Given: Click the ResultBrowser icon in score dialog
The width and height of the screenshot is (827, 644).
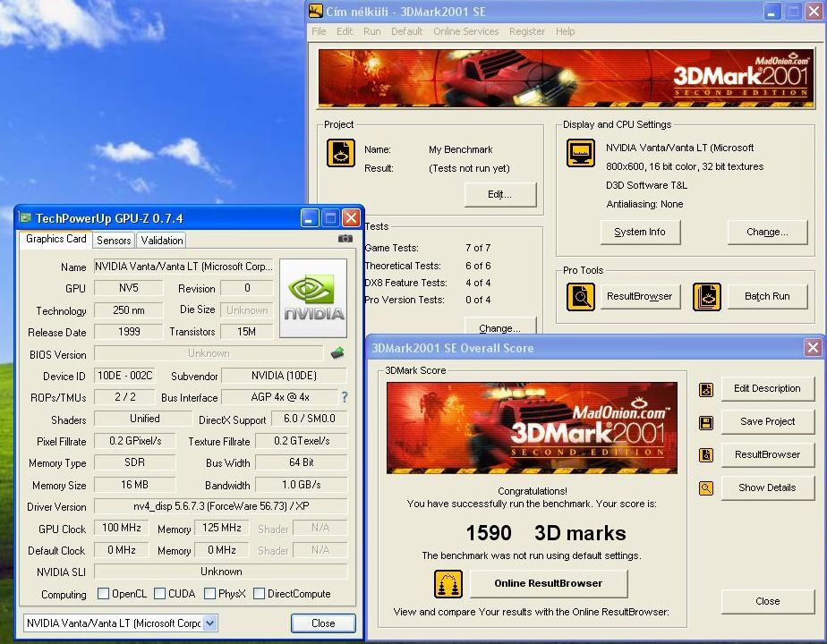Looking at the screenshot, I should tap(706, 455).
